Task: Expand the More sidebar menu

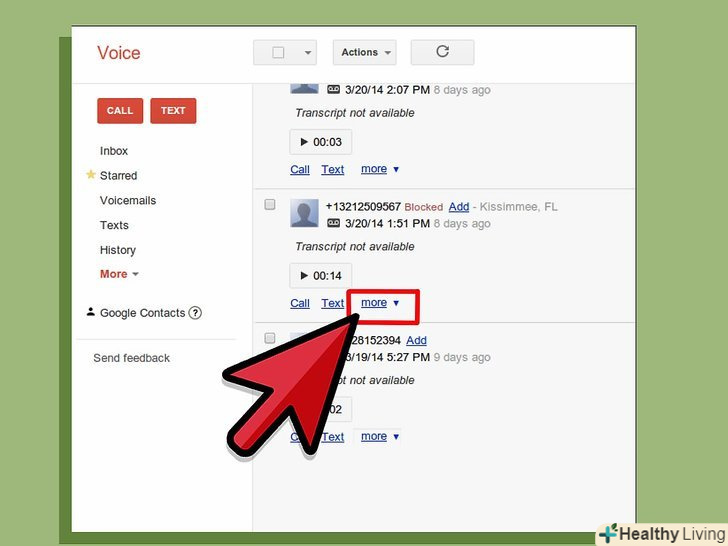Action: (x=119, y=274)
